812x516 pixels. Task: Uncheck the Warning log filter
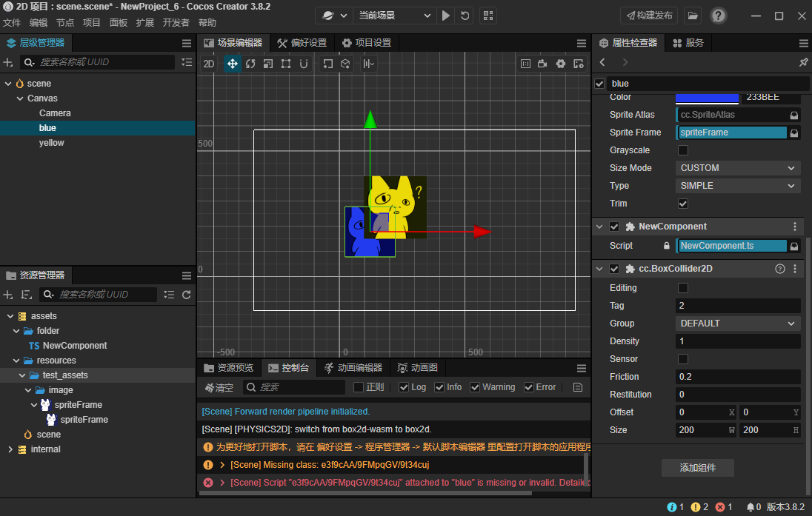pyautogui.click(x=475, y=387)
